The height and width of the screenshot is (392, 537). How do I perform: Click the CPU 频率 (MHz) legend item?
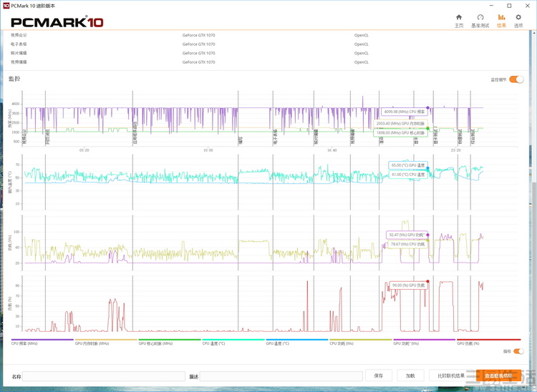(x=26, y=343)
